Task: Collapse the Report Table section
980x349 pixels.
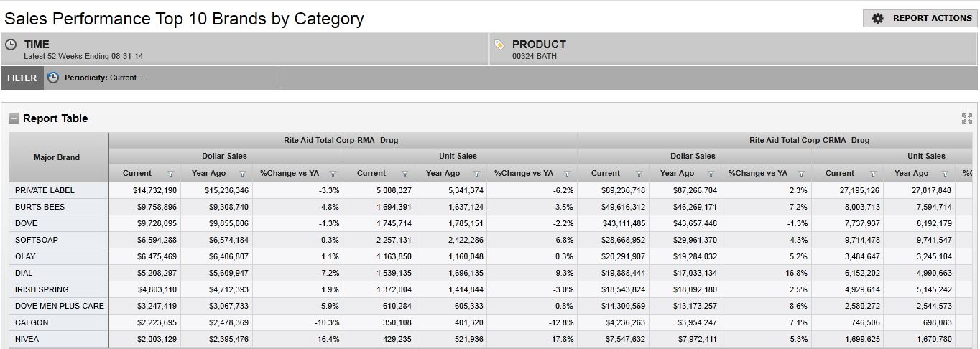Action: tap(14, 118)
